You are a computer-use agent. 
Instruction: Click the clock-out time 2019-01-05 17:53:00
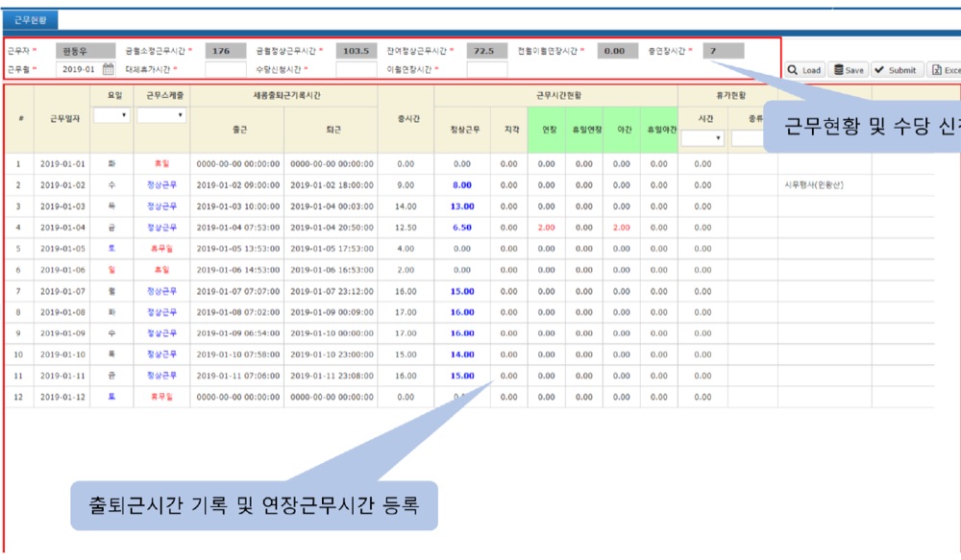332,249
